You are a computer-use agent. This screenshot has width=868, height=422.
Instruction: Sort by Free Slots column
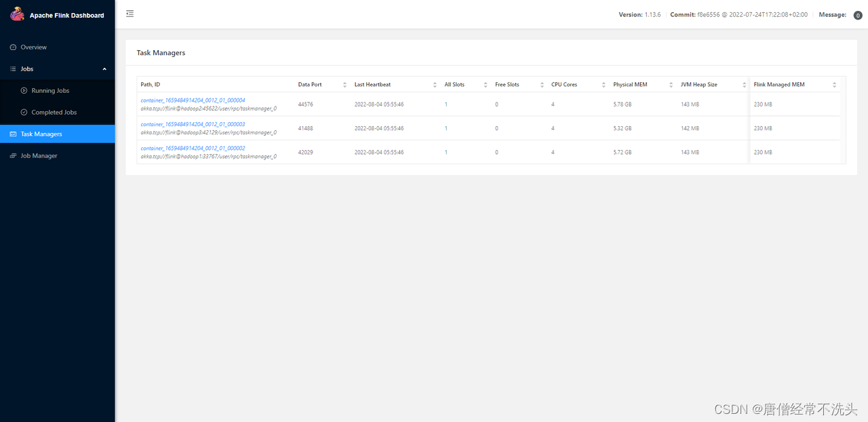click(542, 85)
